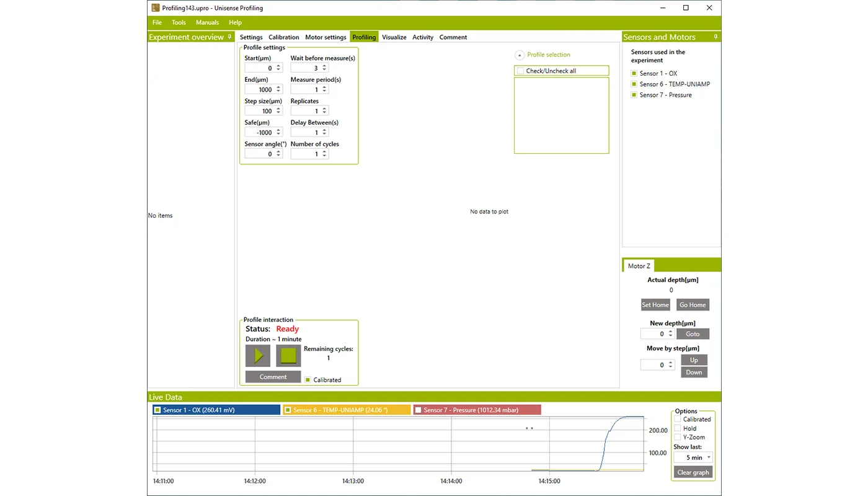Open the Help menu
This screenshot has width=868, height=496.
coord(235,22)
